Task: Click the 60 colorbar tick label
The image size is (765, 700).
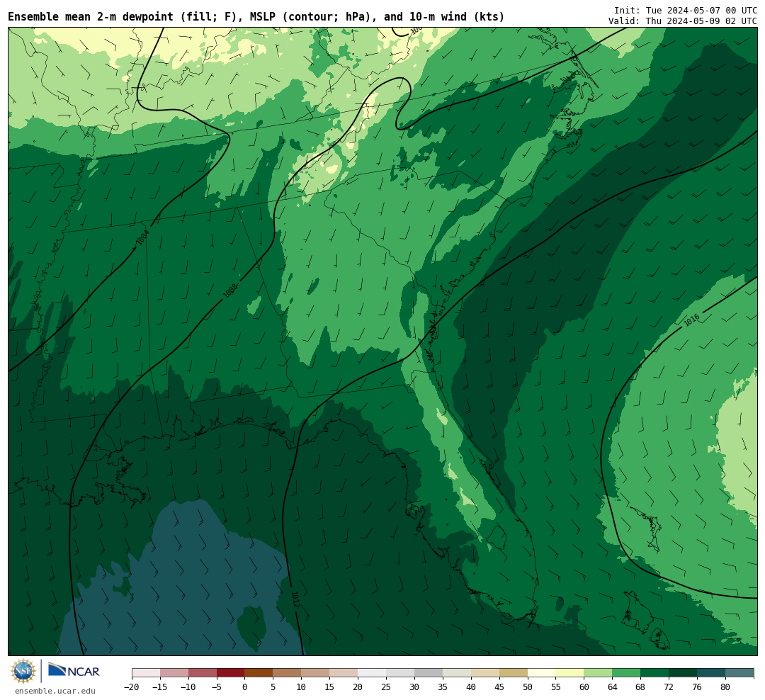Action: tap(584, 687)
